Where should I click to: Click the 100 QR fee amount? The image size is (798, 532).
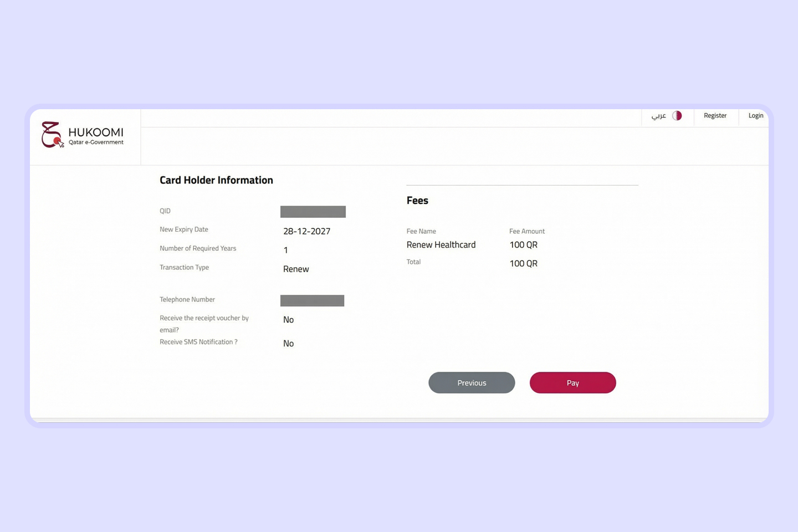[523, 244]
